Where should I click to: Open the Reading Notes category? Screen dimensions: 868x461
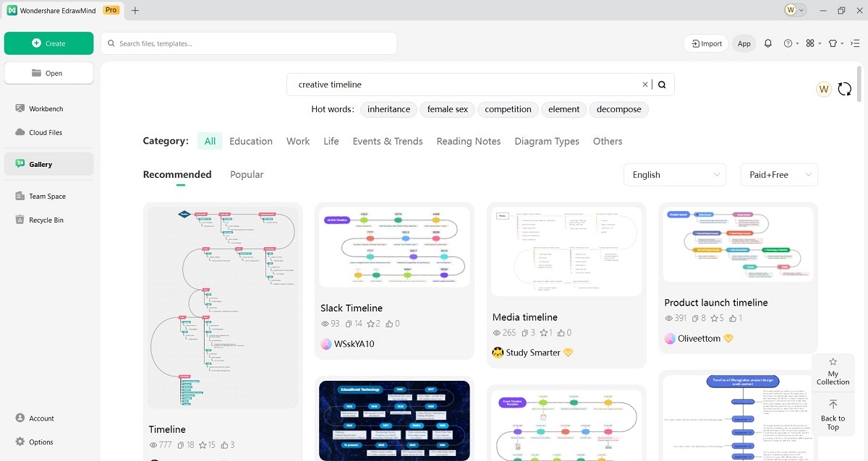pos(468,141)
